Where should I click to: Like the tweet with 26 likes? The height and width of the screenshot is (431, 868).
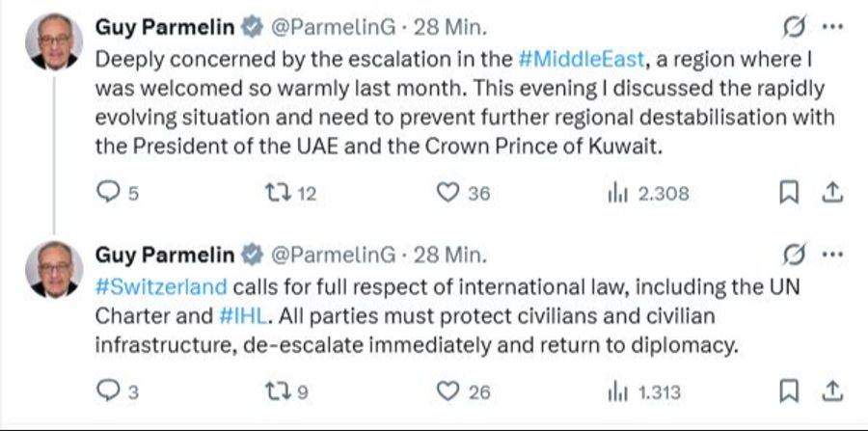pos(447,391)
